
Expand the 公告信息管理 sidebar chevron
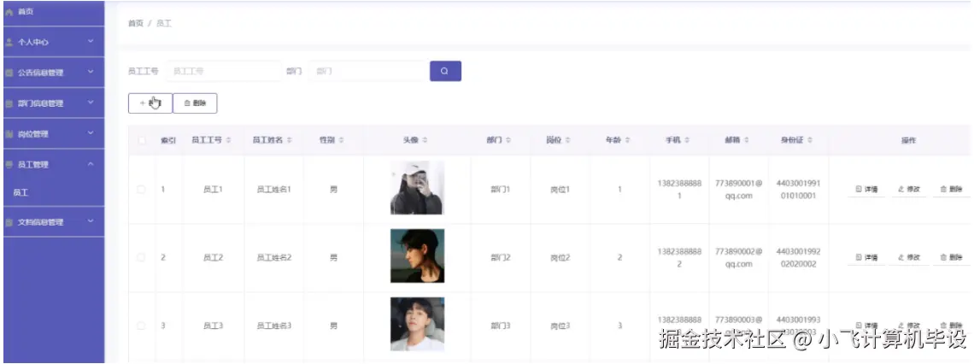[x=91, y=72]
